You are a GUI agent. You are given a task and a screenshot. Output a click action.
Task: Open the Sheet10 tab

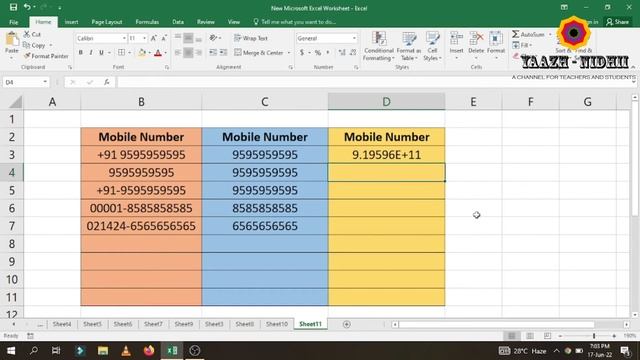(277, 324)
